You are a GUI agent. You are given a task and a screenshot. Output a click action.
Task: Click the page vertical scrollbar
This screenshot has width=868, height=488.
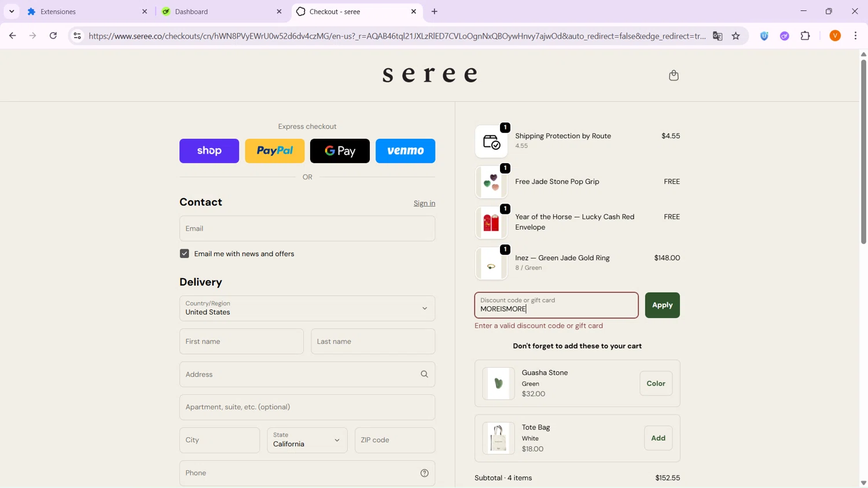863,151
